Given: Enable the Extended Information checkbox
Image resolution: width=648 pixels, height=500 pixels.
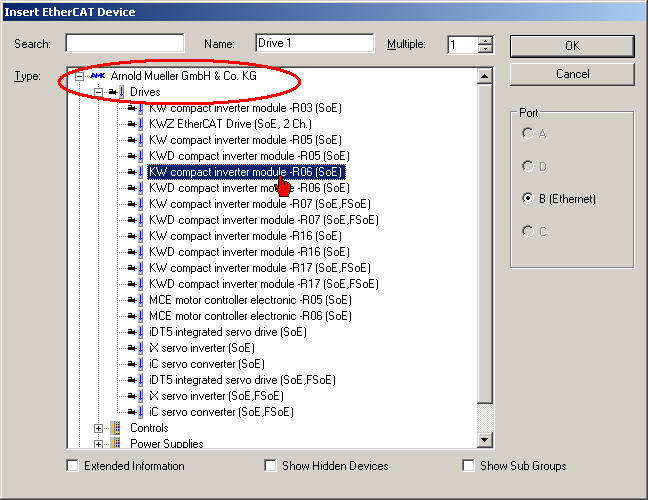Looking at the screenshot, I should (72, 466).
